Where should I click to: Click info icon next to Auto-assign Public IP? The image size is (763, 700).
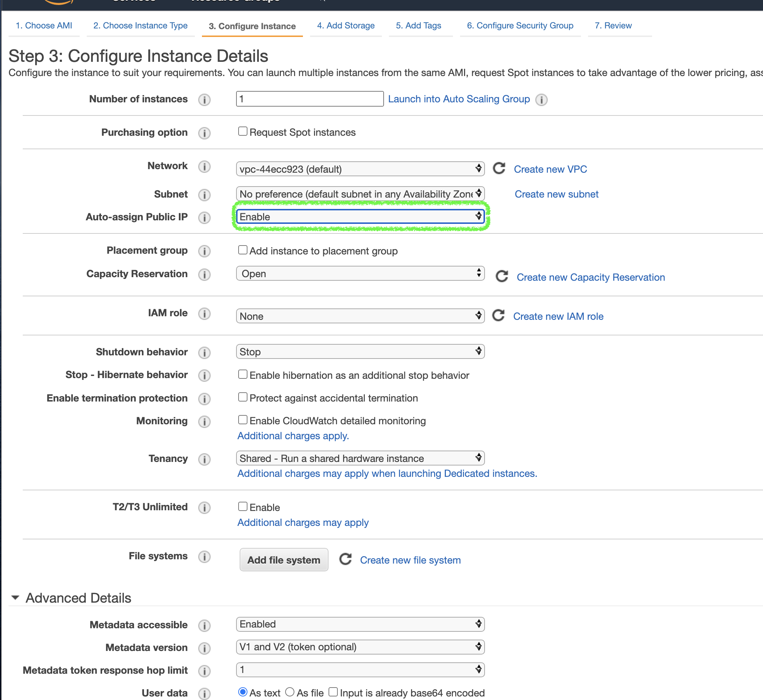204,217
